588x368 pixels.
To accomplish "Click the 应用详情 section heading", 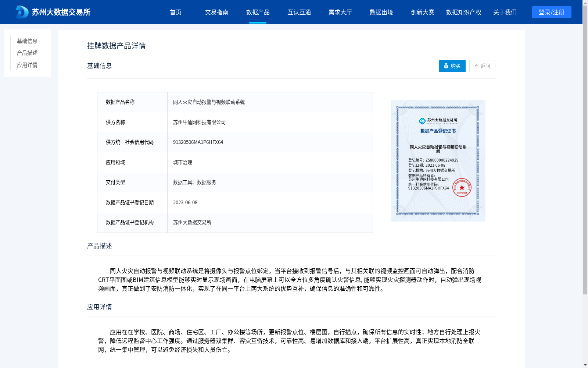I will [x=100, y=307].
